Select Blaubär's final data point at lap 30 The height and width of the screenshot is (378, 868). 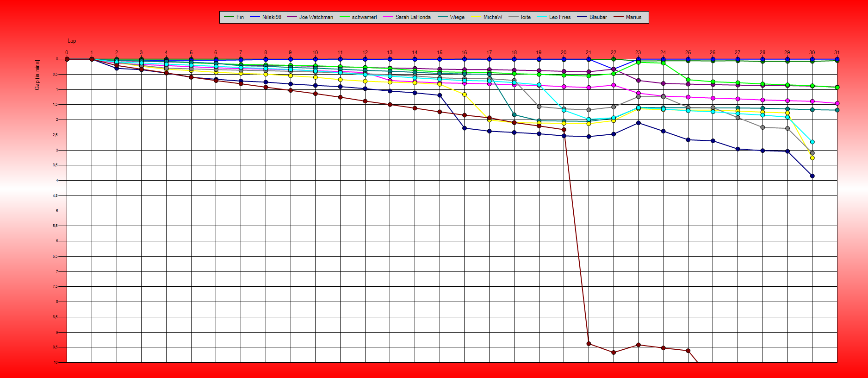[x=812, y=176]
